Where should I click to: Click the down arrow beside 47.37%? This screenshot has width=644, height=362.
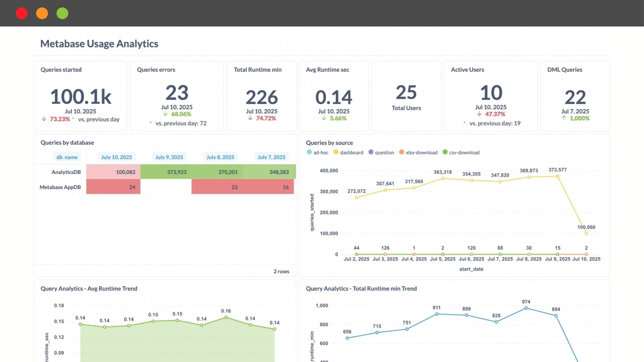tap(479, 114)
